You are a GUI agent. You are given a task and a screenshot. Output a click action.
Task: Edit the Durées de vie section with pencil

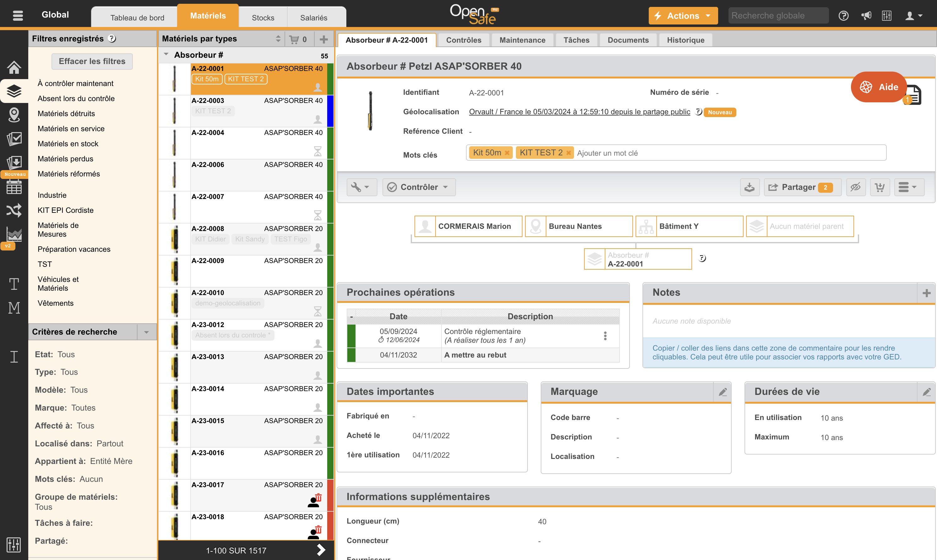[x=926, y=392]
